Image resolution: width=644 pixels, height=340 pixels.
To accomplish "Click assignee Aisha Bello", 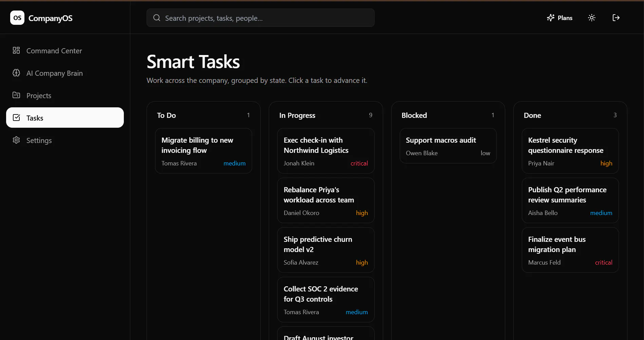I will pos(543,213).
